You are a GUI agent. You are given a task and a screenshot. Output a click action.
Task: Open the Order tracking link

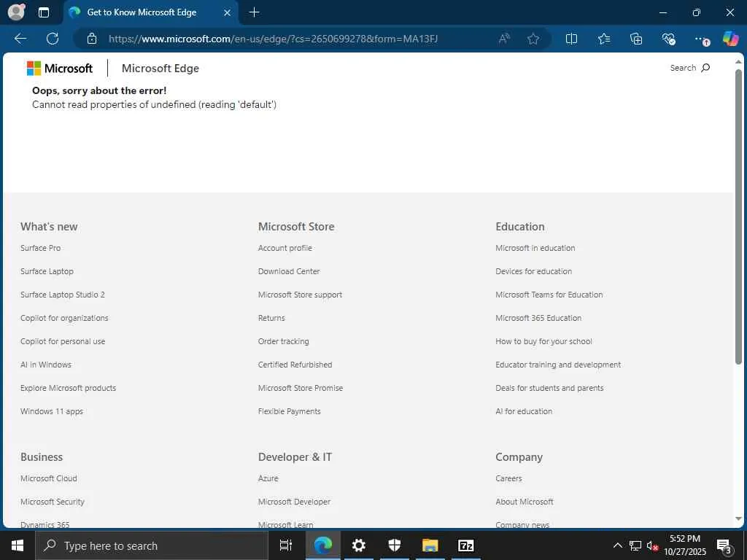[x=284, y=341]
